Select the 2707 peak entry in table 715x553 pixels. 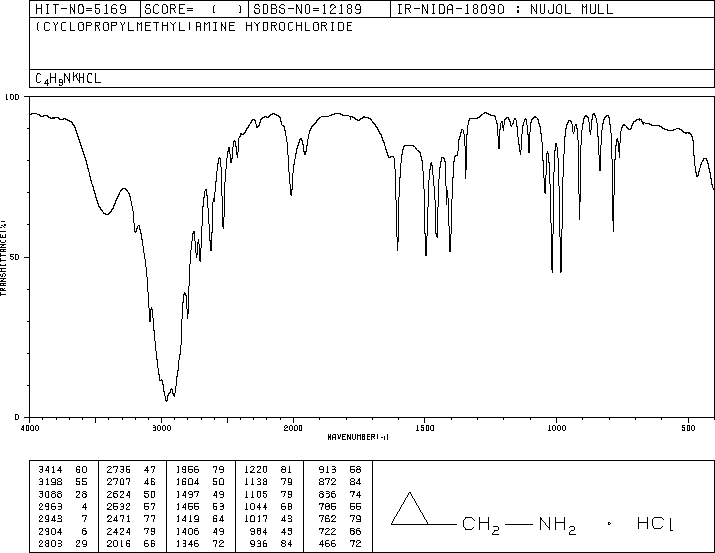tap(131, 482)
